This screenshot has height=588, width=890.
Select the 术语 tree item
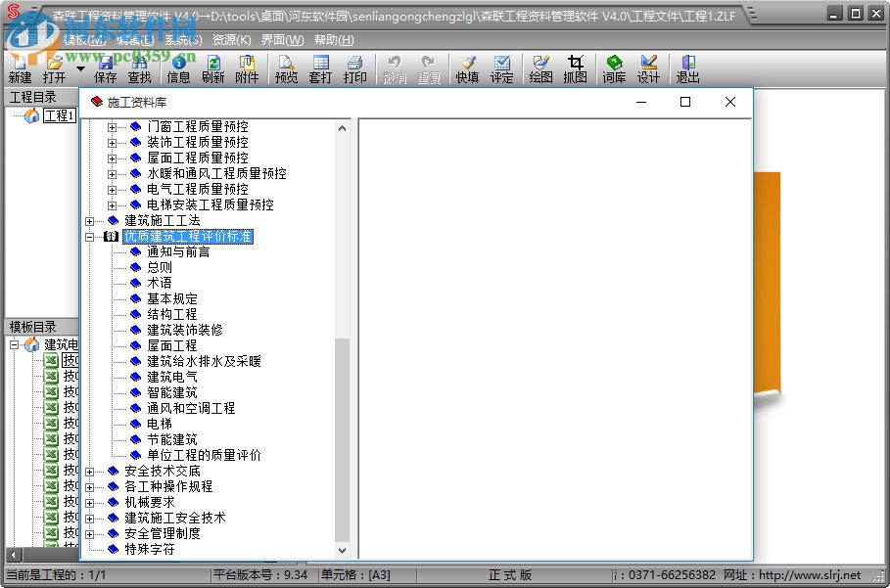point(160,283)
